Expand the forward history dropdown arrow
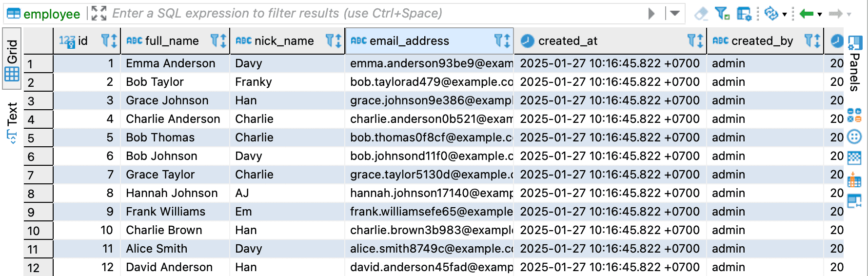 pyautogui.click(x=849, y=14)
